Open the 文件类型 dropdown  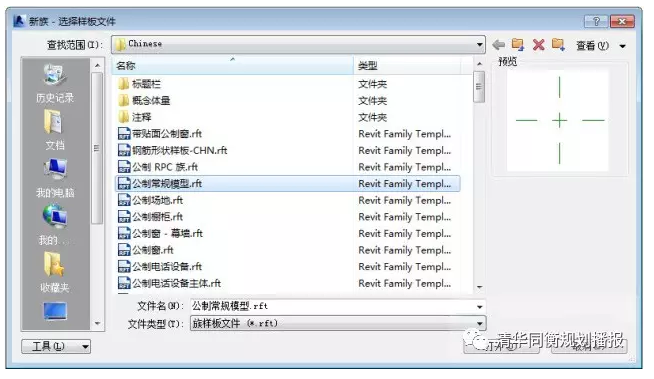(338, 323)
